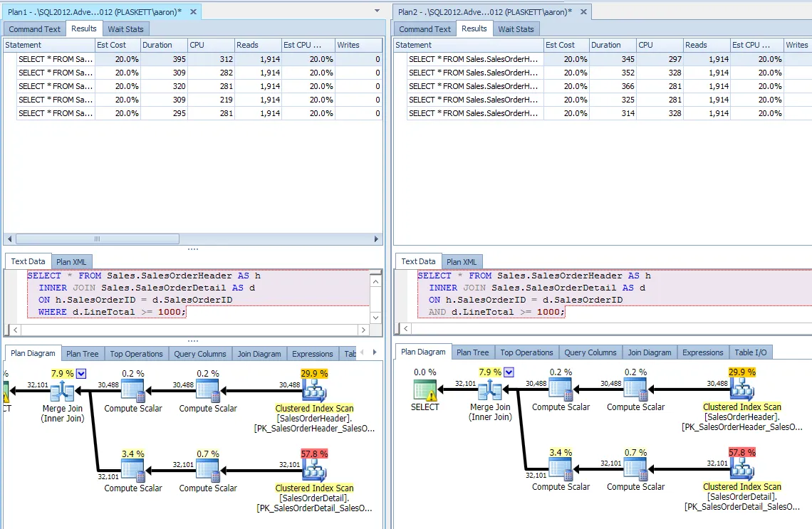The height and width of the screenshot is (529, 812).
Task: Open Query Columns tab in Plan1
Action: coord(200,354)
